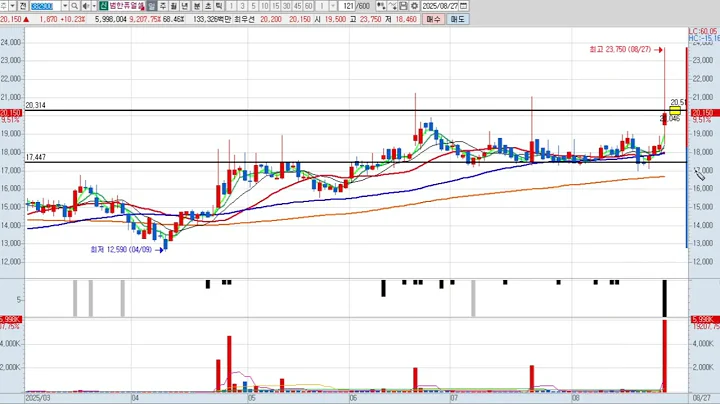The height and width of the screenshot is (404, 720).
Task: Click the tall 08/27 red volume bar
Action: [664, 356]
